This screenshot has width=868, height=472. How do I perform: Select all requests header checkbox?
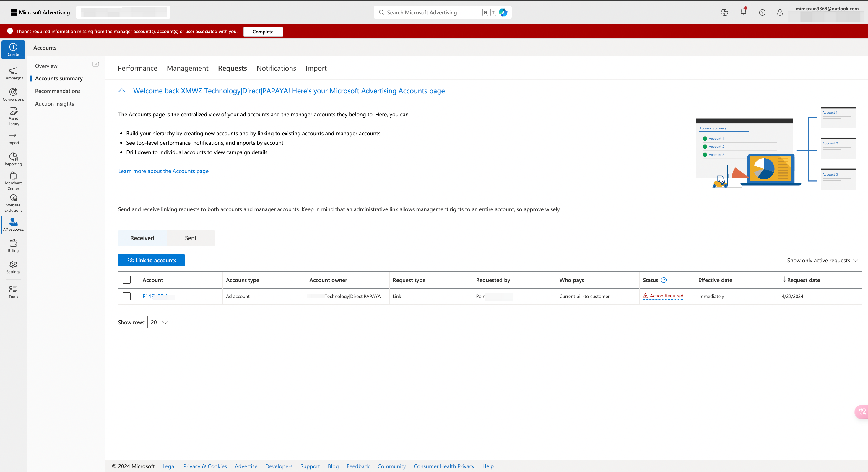pos(127,280)
